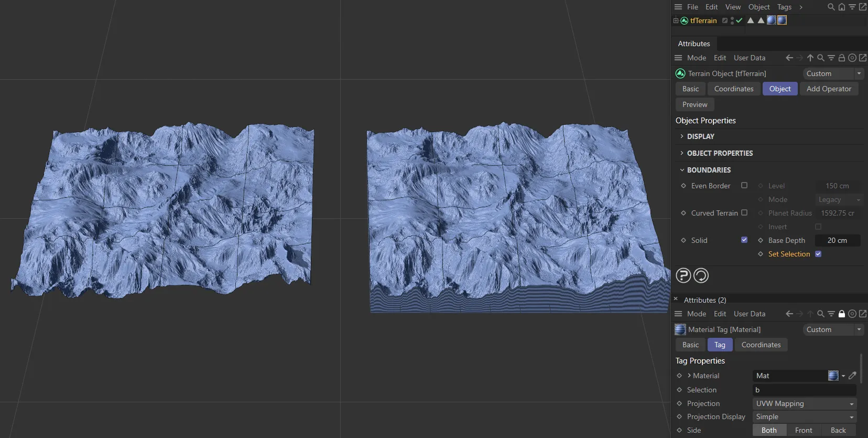868x438 pixels.
Task: Select the Both side button
Action: click(769, 430)
